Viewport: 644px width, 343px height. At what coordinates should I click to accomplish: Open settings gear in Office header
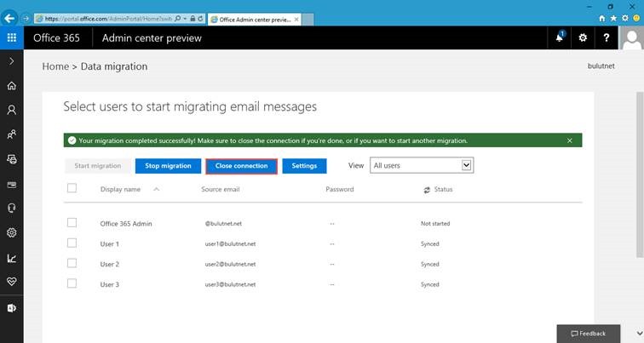(583, 37)
